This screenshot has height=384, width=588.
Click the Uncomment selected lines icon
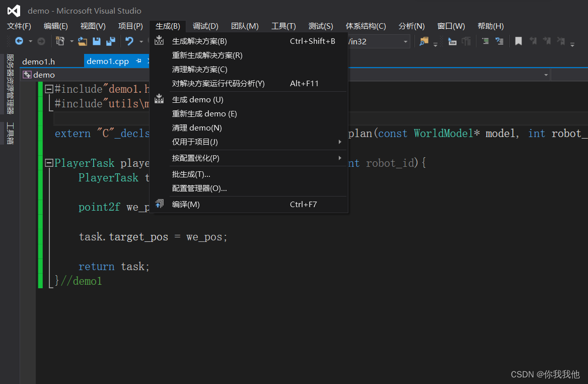(500, 41)
